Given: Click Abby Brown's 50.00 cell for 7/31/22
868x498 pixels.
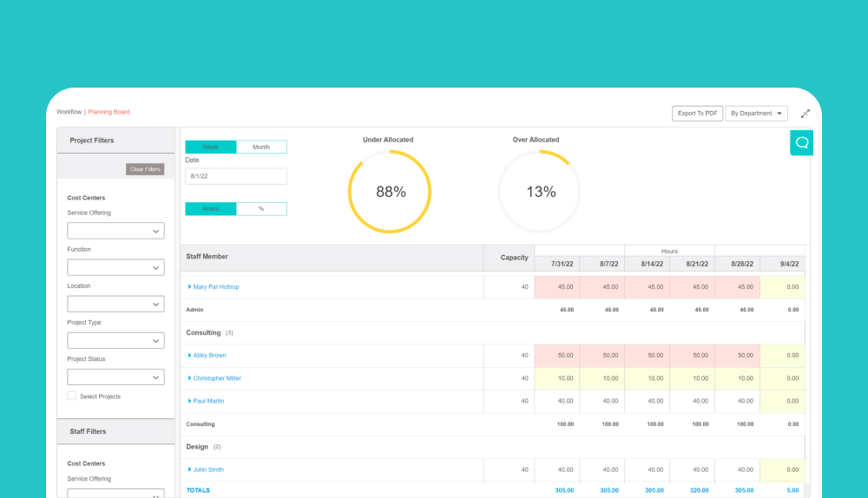Looking at the screenshot, I should pyautogui.click(x=557, y=355).
